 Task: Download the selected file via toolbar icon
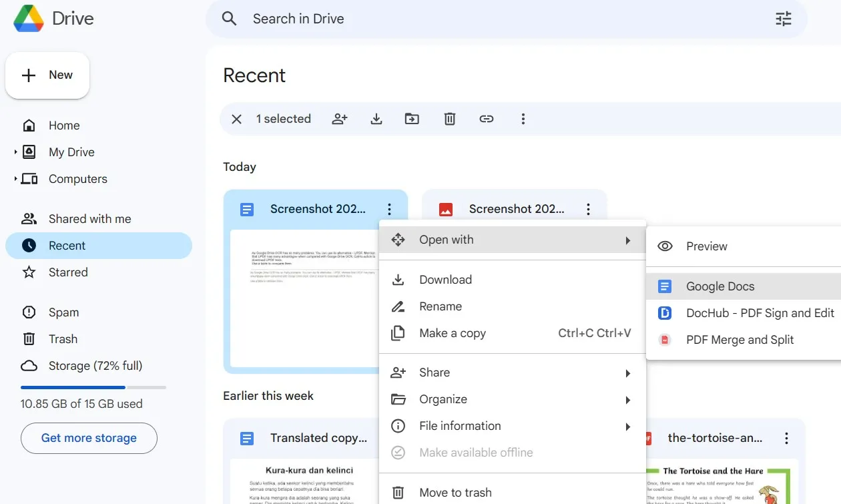pos(376,118)
